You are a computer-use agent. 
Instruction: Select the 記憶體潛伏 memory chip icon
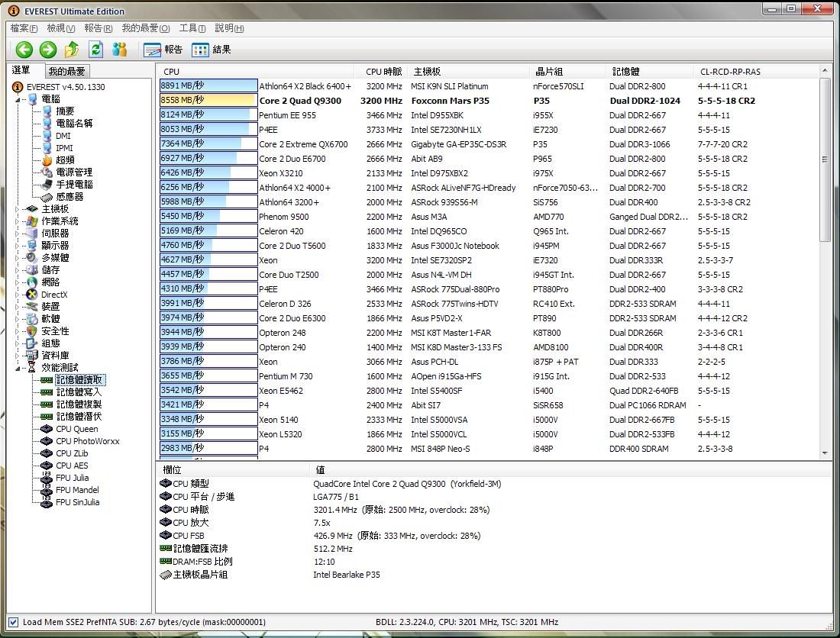pos(47,417)
